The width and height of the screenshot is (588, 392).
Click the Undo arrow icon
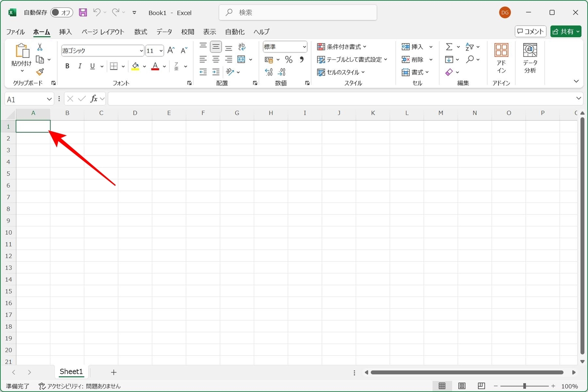click(97, 13)
